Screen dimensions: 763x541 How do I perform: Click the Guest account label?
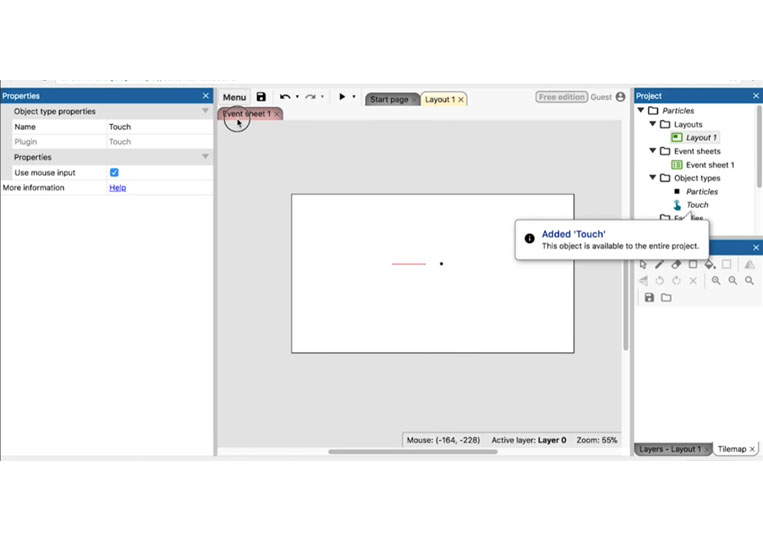point(601,97)
